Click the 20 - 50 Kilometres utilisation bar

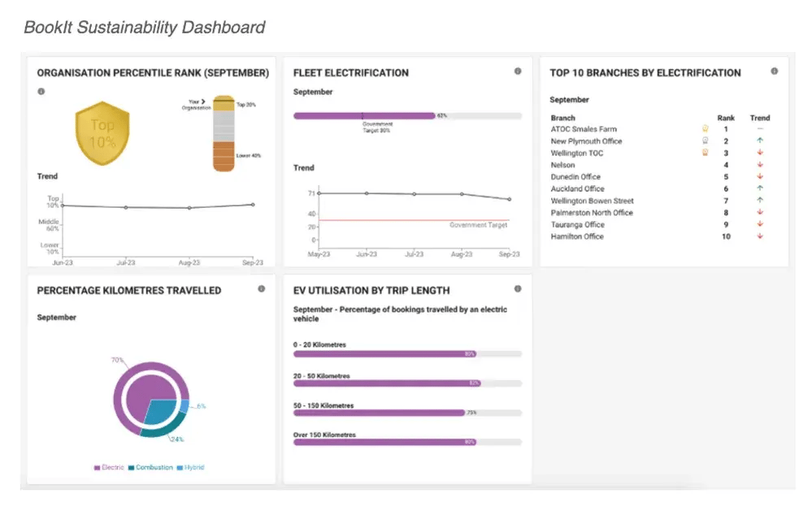407,383
